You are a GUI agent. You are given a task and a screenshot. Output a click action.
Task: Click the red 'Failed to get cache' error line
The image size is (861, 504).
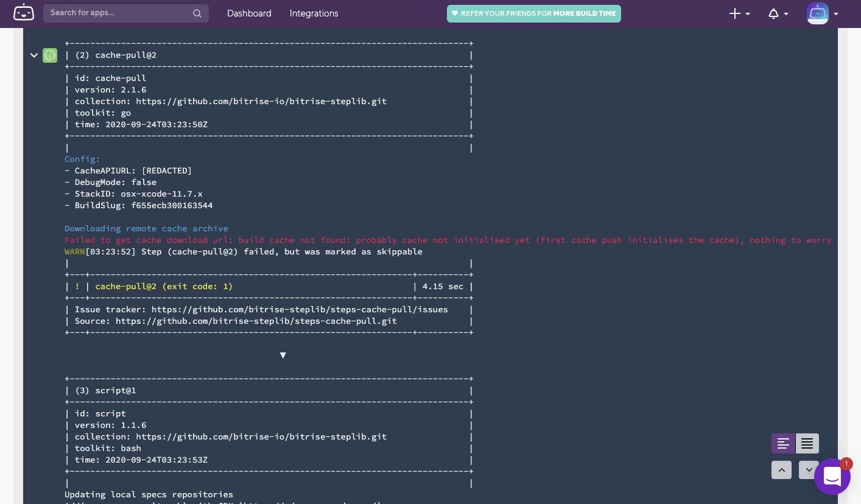tap(448, 240)
